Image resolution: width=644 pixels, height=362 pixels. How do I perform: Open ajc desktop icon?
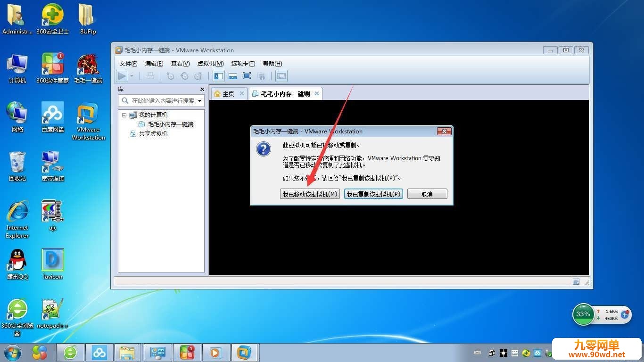tap(53, 215)
